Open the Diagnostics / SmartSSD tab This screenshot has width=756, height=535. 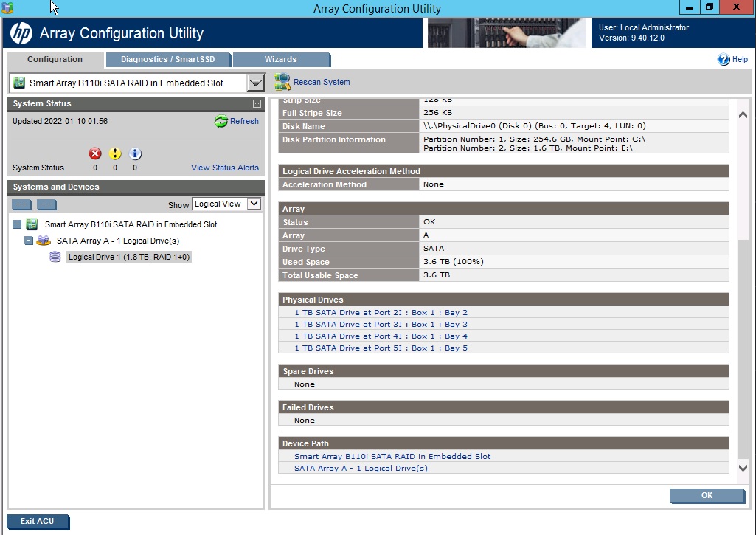pos(167,59)
